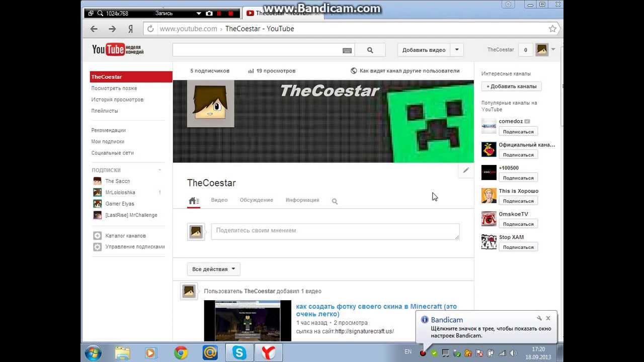Open the Bandicam notification wrench settings icon
Viewport: 644px width, 362px height.
click(x=539, y=318)
